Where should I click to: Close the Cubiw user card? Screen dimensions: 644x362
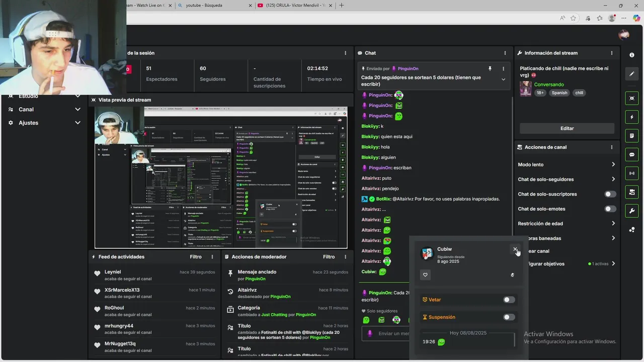coord(515,249)
